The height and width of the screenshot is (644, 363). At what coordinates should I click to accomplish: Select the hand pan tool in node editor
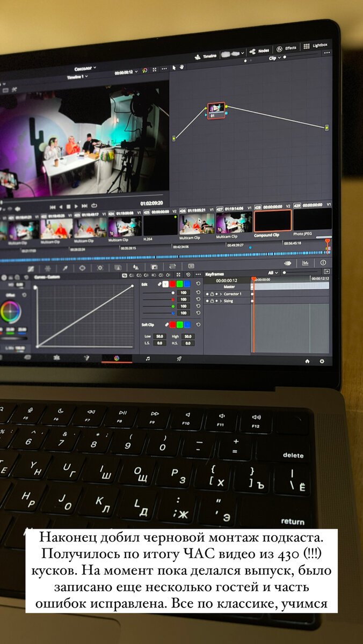coord(181,67)
